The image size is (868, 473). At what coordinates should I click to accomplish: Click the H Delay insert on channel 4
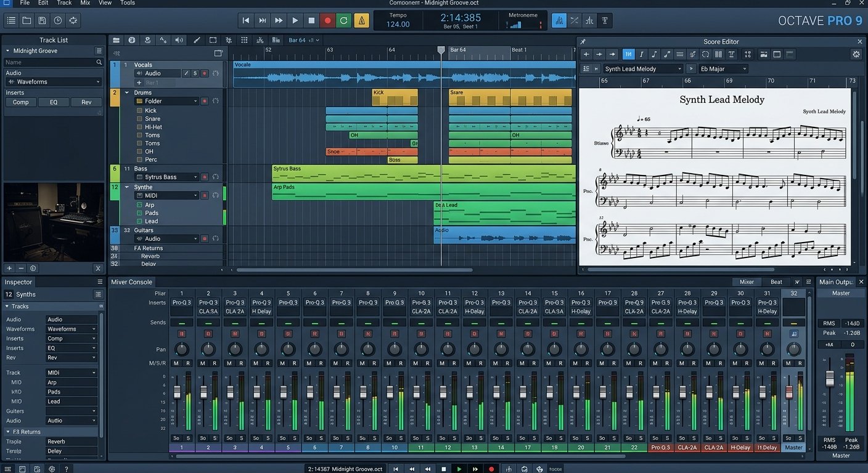click(261, 311)
